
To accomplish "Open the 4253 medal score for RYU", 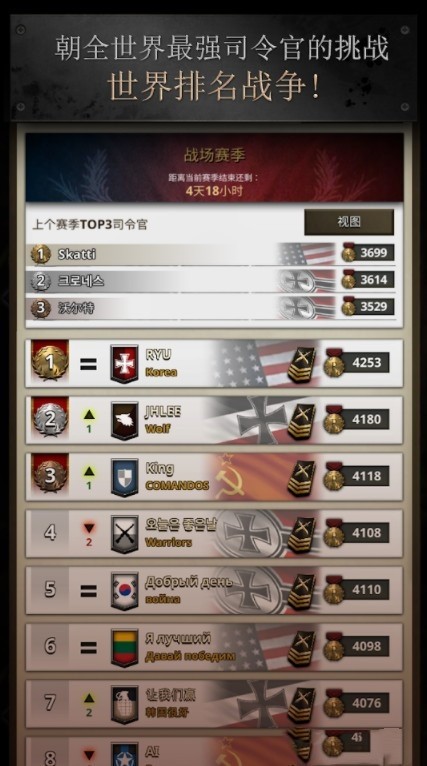I will click(357, 362).
